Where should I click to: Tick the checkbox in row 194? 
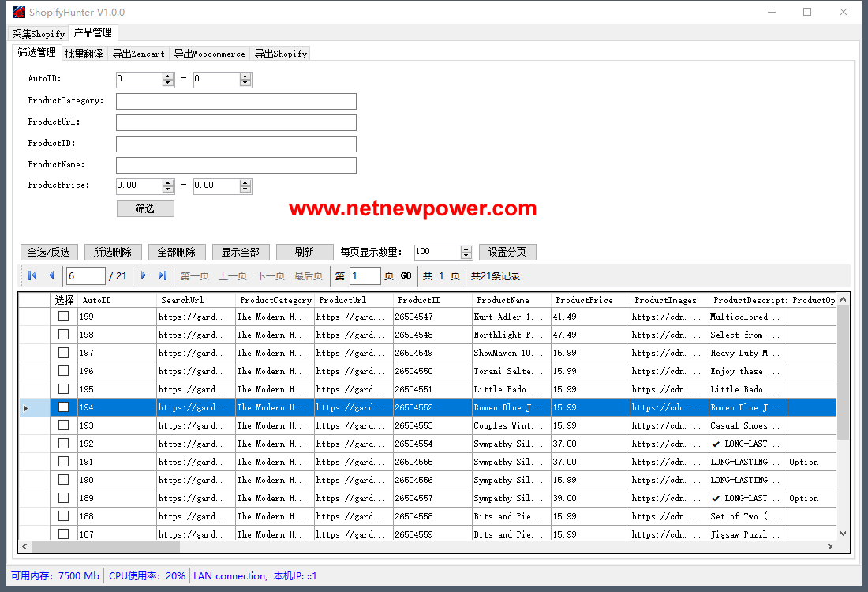(63, 407)
